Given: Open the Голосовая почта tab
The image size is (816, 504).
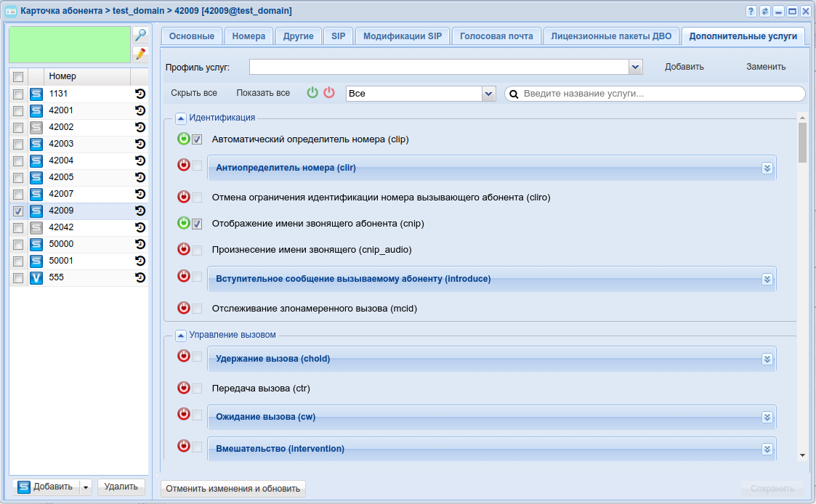Looking at the screenshot, I should (x=496, y=36).
